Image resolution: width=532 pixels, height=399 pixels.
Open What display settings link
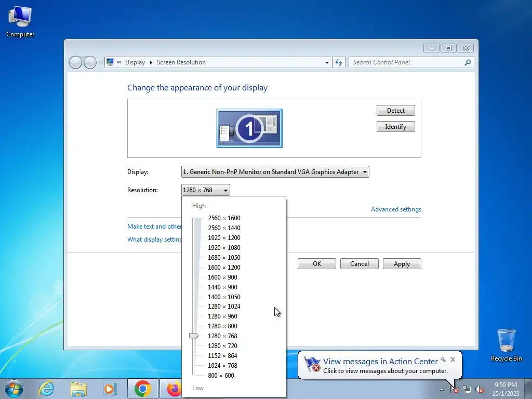tap(154, 240)
